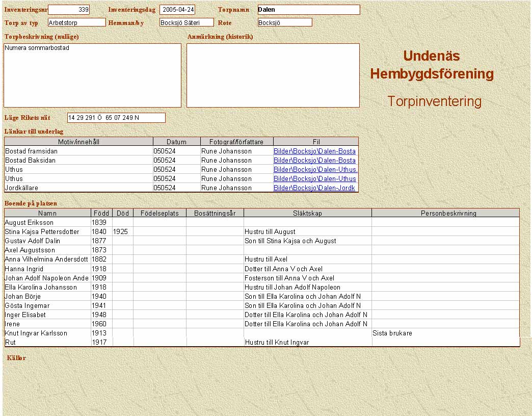Click the Släktskap column header
532x416 pixels.
[x=307, y=213]
